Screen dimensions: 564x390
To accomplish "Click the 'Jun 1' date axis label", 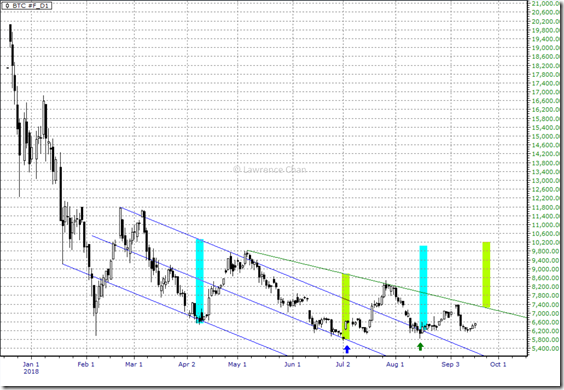I will click(x=292, y=364).
